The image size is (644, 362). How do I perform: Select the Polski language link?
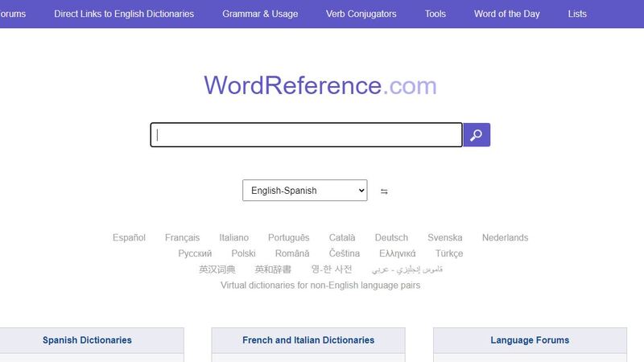tap(243, 253)
